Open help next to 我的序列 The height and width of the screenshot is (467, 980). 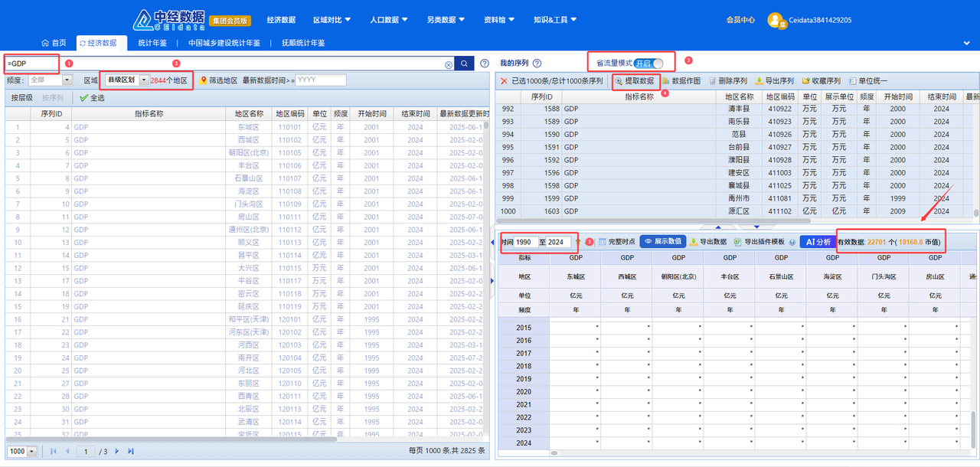(x=537, y=64)
